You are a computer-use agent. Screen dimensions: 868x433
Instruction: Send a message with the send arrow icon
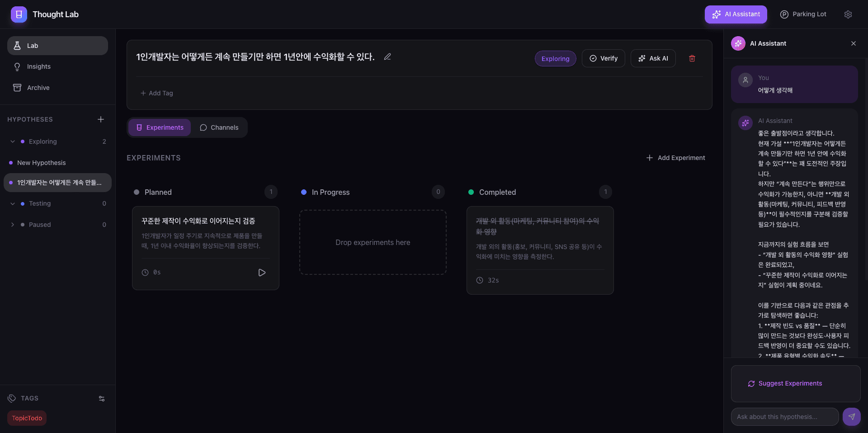pos(852,417)
